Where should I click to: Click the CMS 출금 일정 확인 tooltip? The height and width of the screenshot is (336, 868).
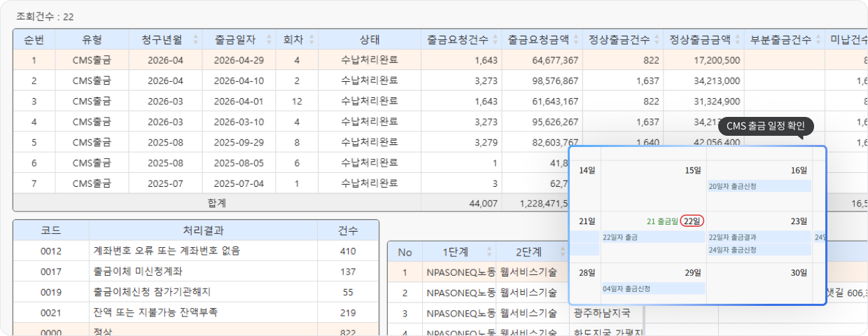pos(766,127)
